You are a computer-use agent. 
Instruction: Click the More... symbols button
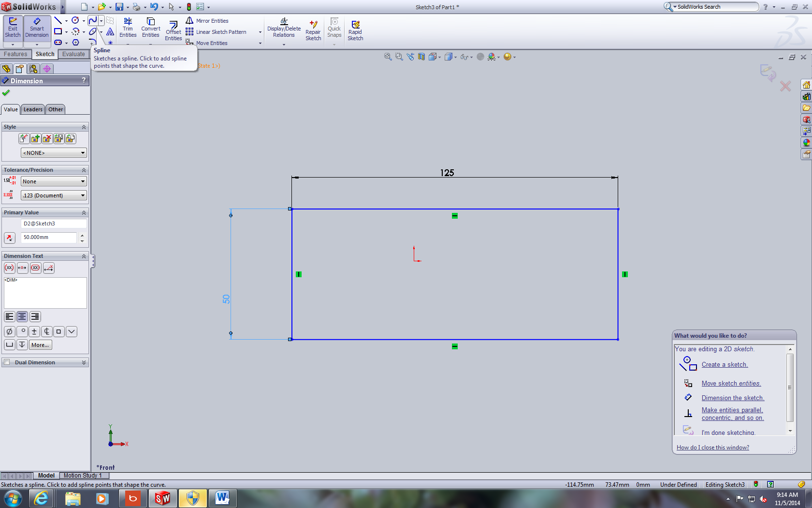click(40, 345)
